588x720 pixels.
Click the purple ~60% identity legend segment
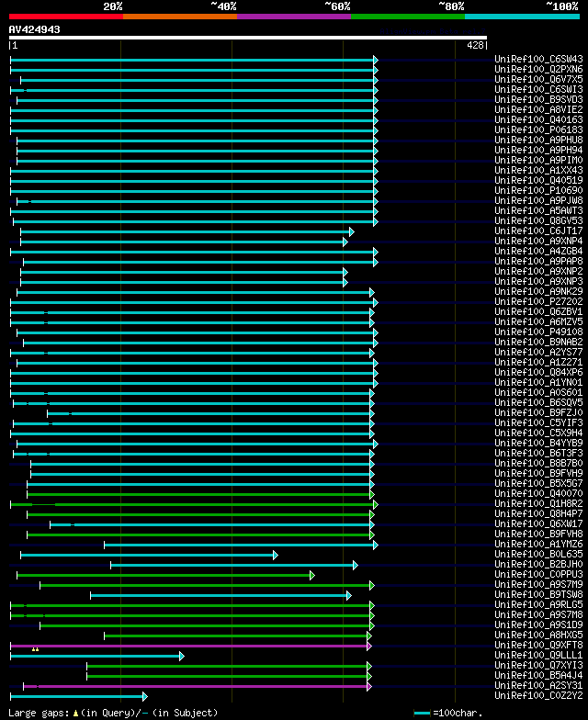pyautogui.click(x=294, y=17)
